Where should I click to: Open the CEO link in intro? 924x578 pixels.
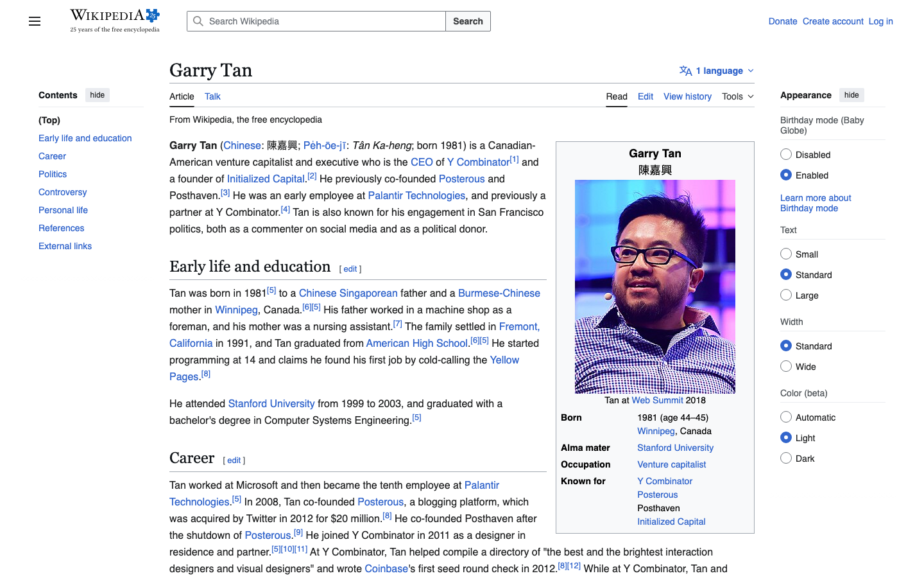(x=422, y=162)
